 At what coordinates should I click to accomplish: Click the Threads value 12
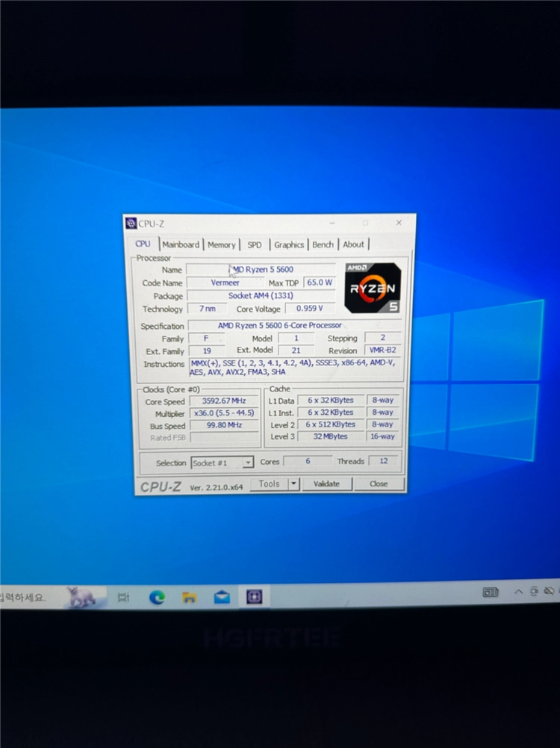point(384,461)
